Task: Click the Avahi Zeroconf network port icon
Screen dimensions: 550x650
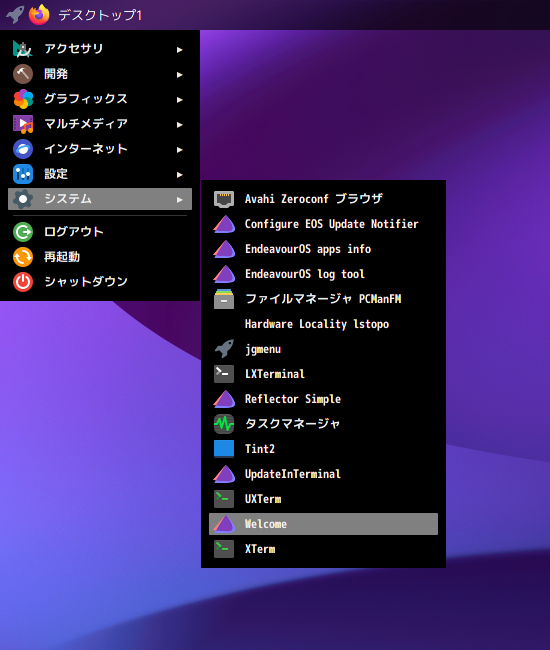Action: click(x=224, y=199)
